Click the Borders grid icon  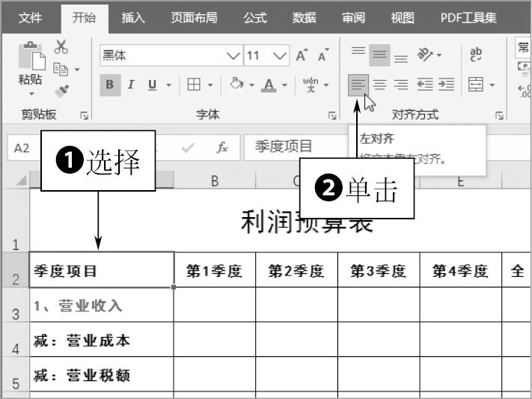pyautogui.click(x=194, y=85)
